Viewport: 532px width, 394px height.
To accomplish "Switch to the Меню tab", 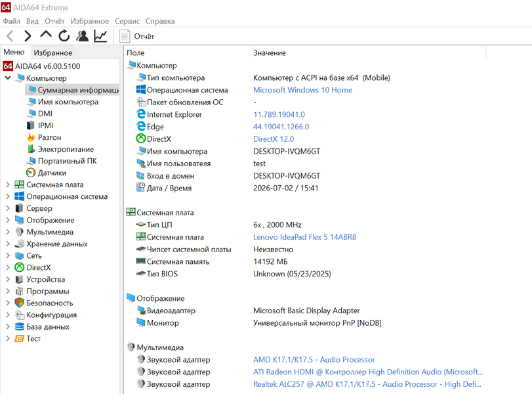I will pyautogui.click(x=14, y=52).
